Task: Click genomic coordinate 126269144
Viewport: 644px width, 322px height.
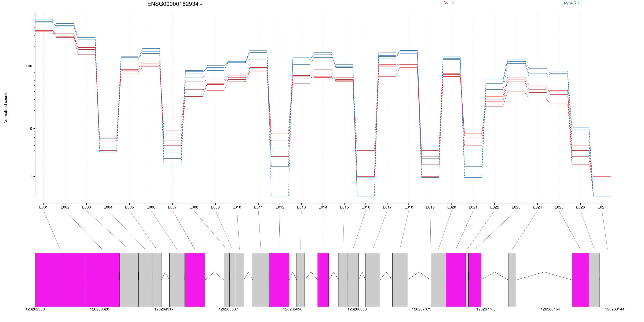Action: click(x=614, y=309)
